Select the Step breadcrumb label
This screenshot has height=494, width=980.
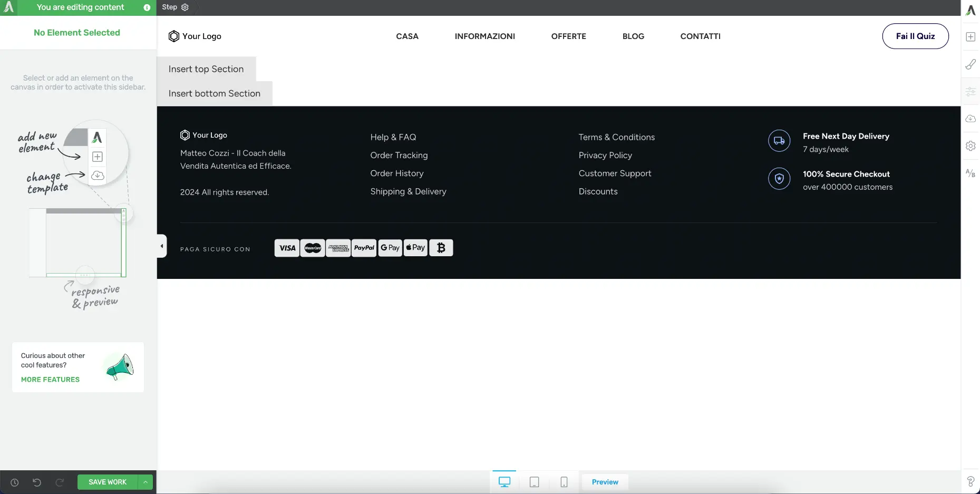(x=170, y=7)
